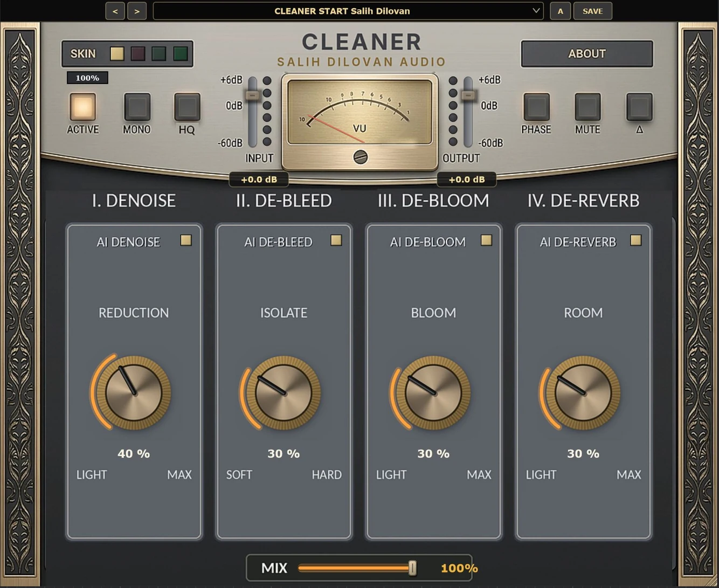Click the A compare button

pos(561,11)
